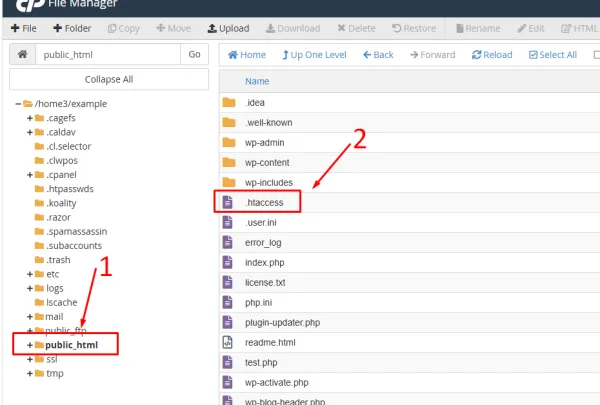Click the test.php file icon
600x405 pixels.
point(227,362)
